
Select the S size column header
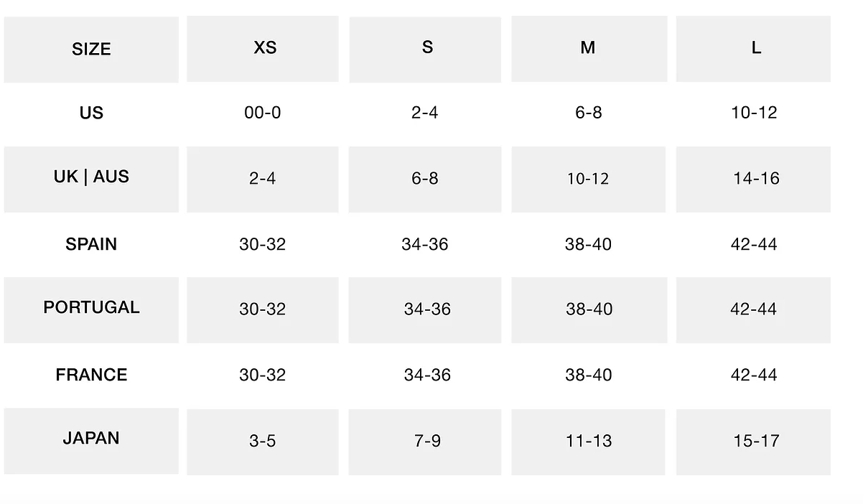(425, 49)
